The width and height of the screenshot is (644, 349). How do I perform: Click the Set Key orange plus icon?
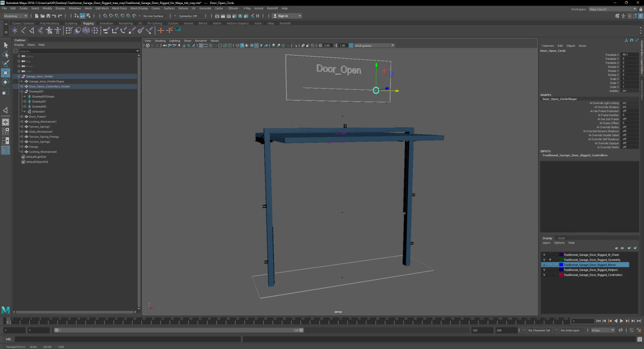(x=160, y=31)
